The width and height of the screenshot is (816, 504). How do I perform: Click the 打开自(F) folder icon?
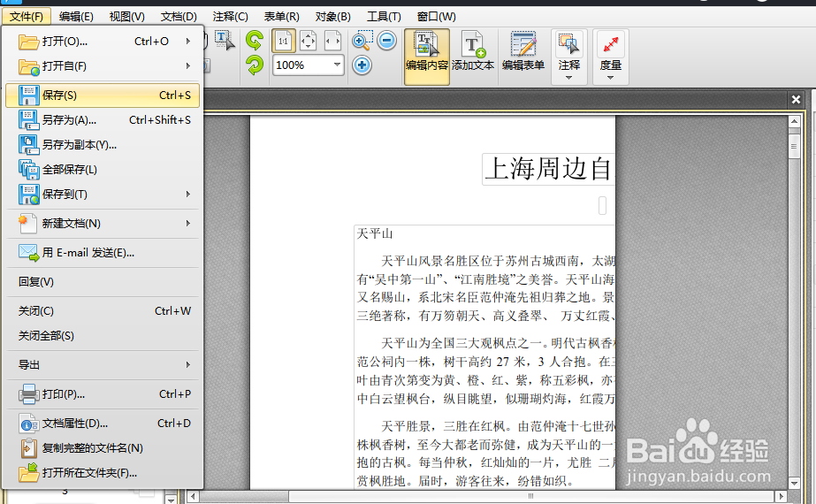[28, 66]
